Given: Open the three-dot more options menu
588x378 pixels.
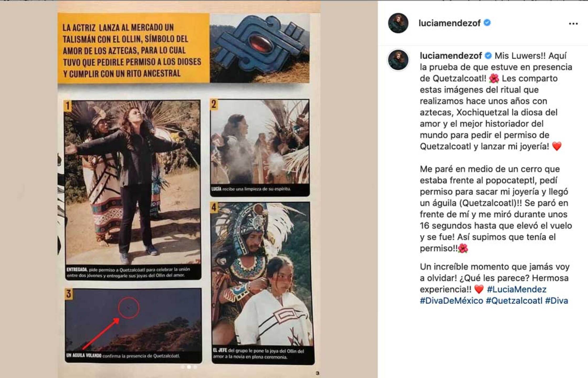Looking at the screenshot, I should [x=573, y=24].
